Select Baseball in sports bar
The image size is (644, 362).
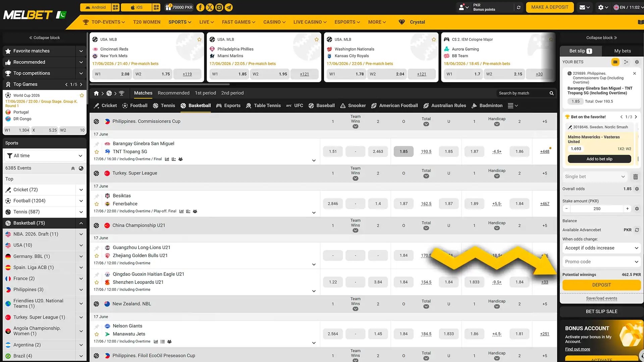tap(321, 106)
